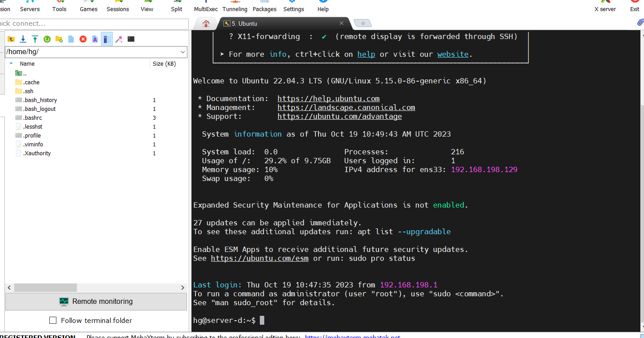Viewport: 644px width, 338px height.
Task: Click the X server toolbar item
Action: [605, 6]
